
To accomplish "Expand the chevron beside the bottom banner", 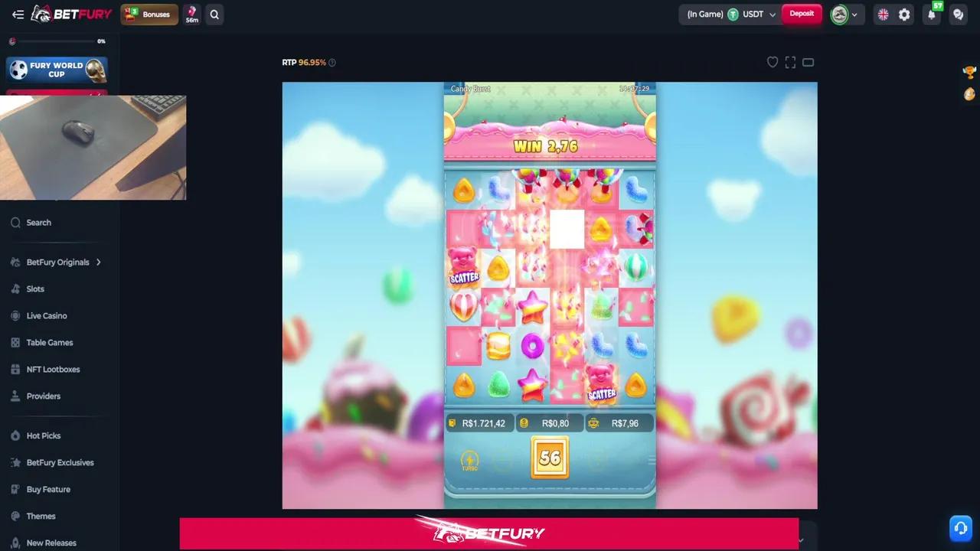I will pos(801,540).
